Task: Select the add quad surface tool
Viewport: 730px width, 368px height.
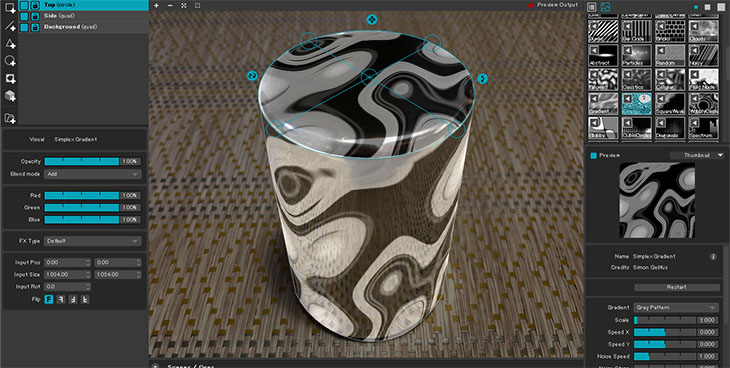Action: point(10,8)
